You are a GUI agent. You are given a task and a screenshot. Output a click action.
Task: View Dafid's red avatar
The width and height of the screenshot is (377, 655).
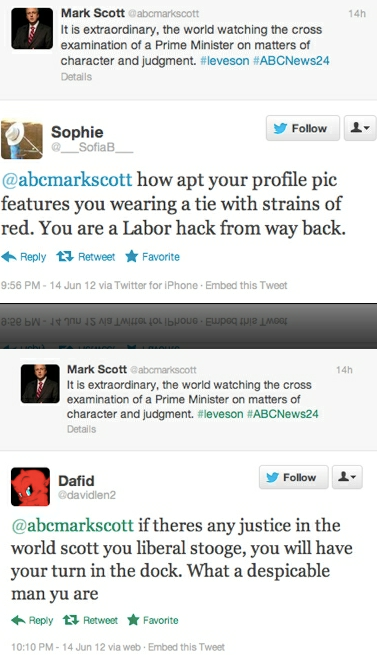(30, 487)
